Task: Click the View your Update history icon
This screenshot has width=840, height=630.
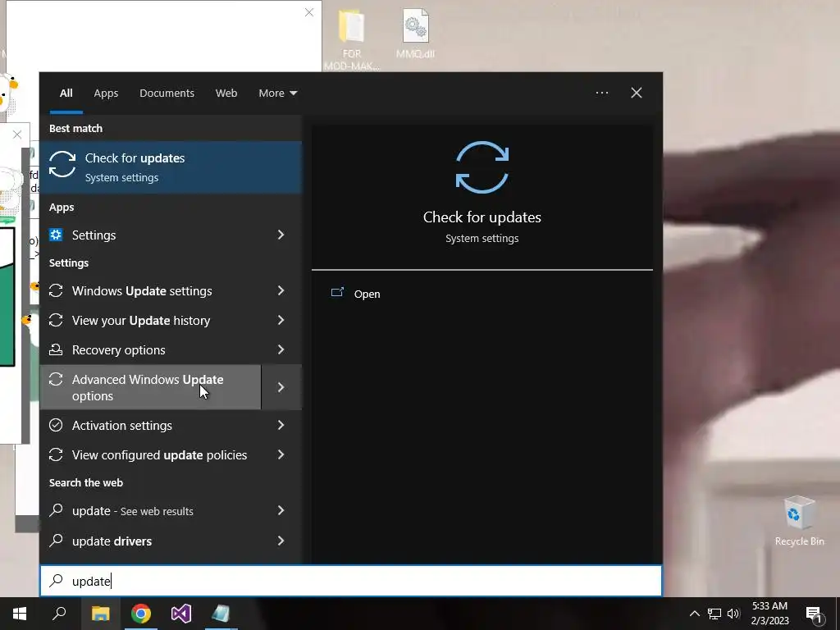Action: (x=56, y=320)
